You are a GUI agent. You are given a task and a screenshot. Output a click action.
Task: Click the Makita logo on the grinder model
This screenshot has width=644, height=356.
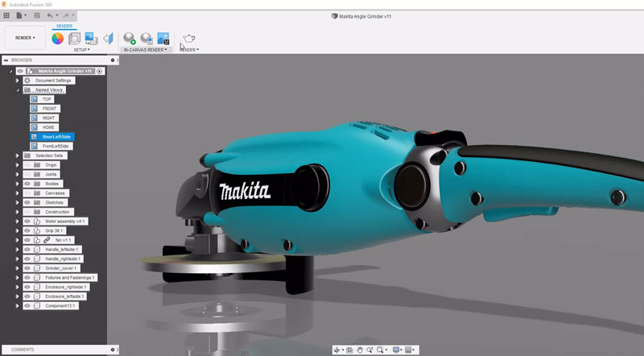point(245,192)
